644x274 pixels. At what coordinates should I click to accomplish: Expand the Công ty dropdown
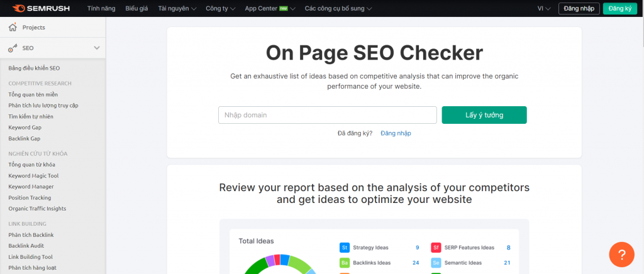click(x=221, y=8)
